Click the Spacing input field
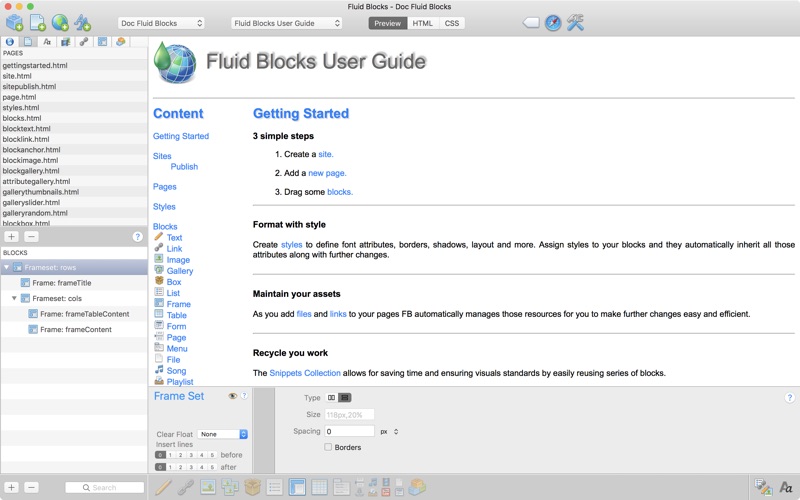 click(x=349, y=431)
